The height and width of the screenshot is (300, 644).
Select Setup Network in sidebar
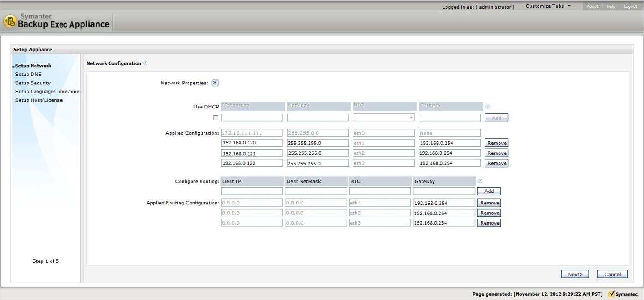(x=33, y=66)
